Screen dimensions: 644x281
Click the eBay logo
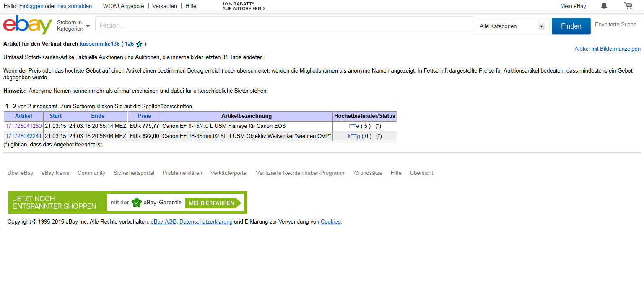coord(28,25)
